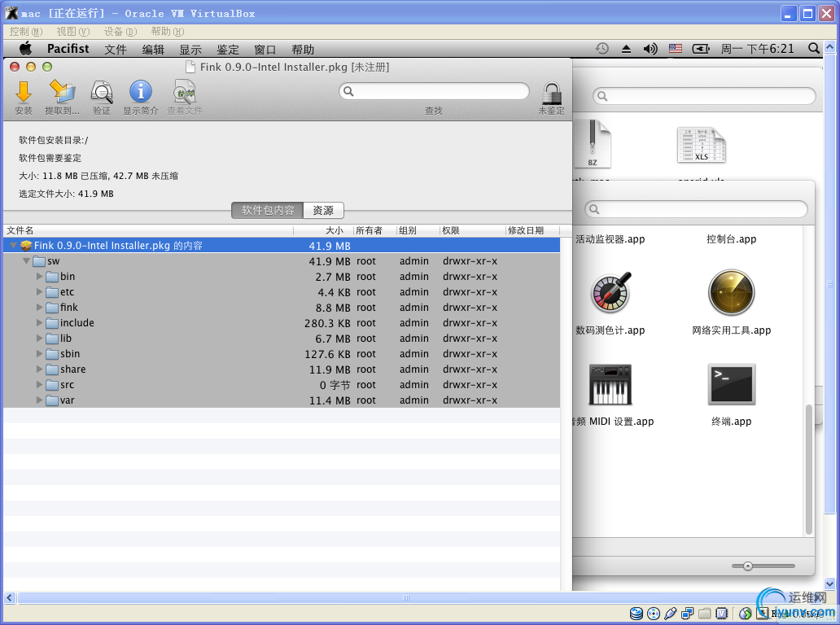Viewport: 840px width, 625px height.
Task: Collapse the Fink 0.9.0-Intel Installer.pkg root row
Action: point(14,246)
